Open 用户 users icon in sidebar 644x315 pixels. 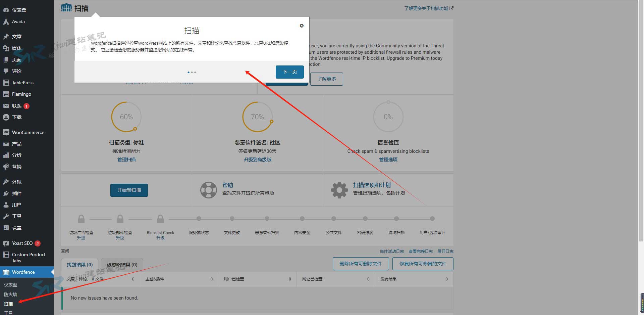pyautogui.click(x=6, y=205)
